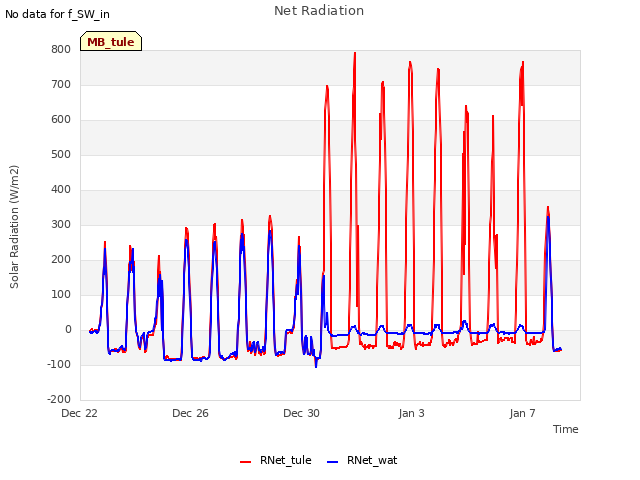Viewport: 640px width, 480px height.
Task: Click the MB_tule label box
Action: 111,41
